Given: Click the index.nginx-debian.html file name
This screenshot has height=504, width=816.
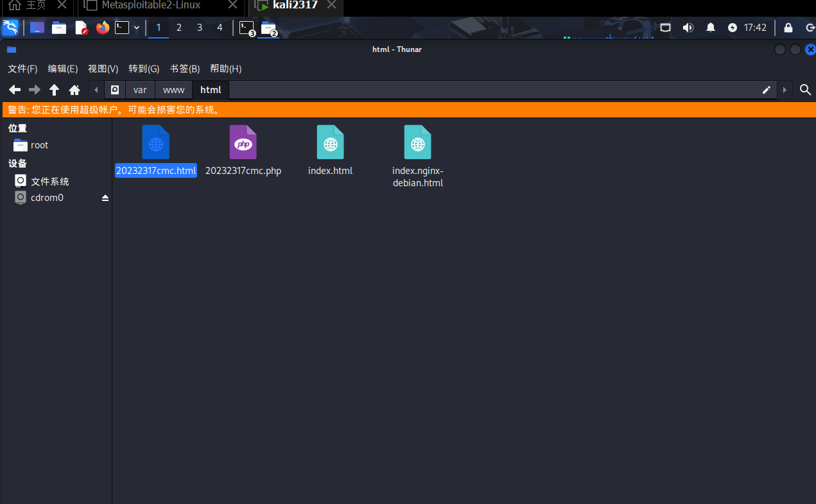Looking at the screenshot, I should pos(418,177).
